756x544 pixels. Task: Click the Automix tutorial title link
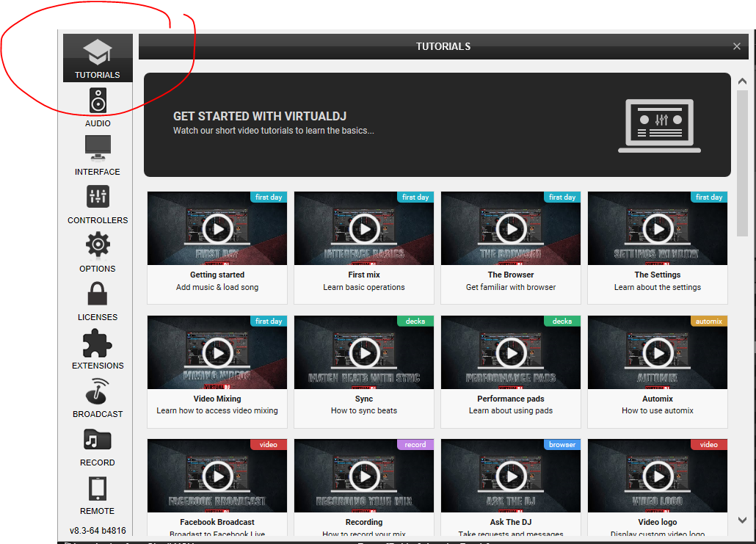coord(658,399)
